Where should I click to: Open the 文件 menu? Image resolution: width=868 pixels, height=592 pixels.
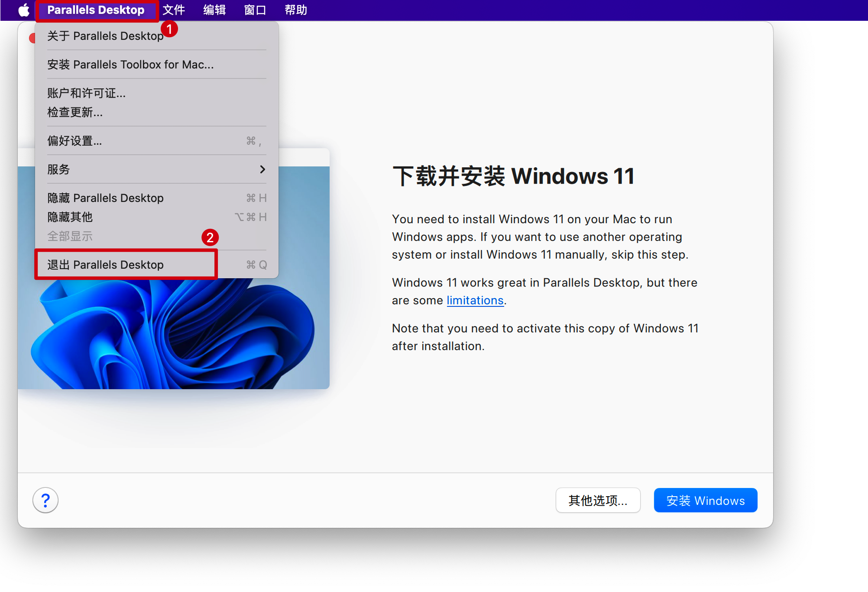[174, 10]
